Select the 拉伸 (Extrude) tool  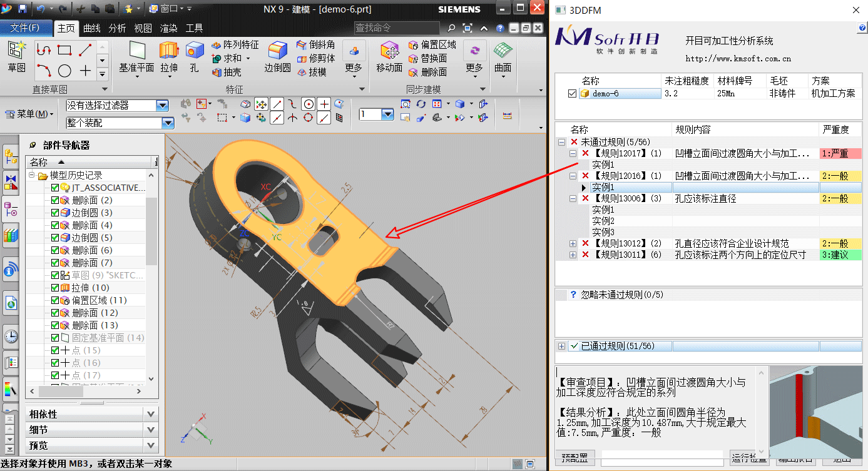[x=168, y=51]
